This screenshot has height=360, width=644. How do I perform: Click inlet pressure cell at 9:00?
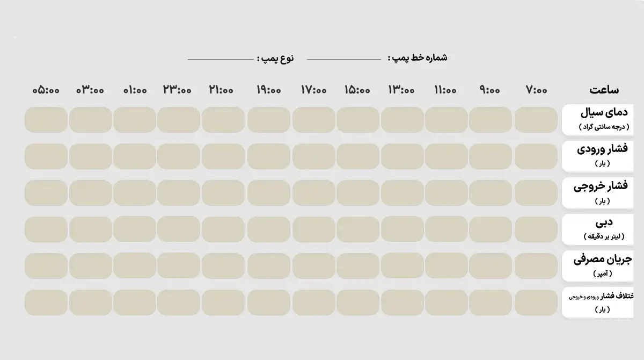(x=491, y=156)
